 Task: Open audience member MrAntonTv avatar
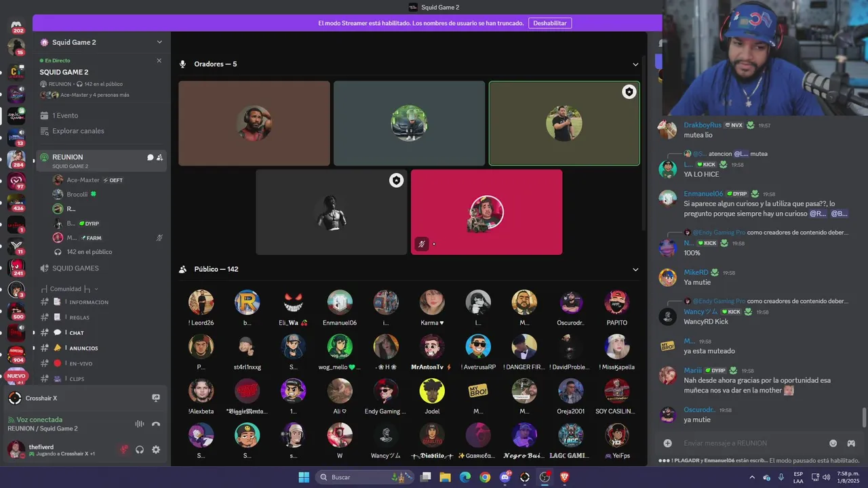point(432,346)
